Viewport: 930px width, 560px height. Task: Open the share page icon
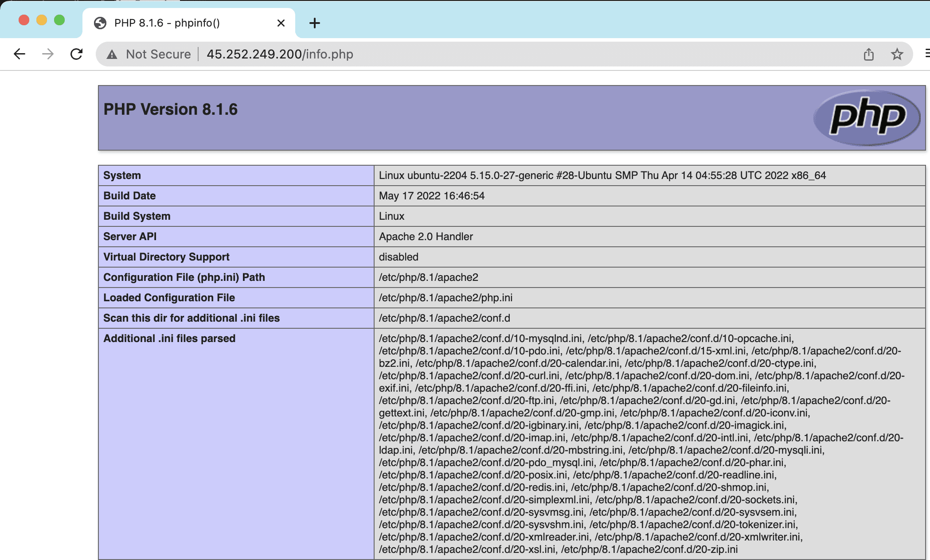[868, 54]
